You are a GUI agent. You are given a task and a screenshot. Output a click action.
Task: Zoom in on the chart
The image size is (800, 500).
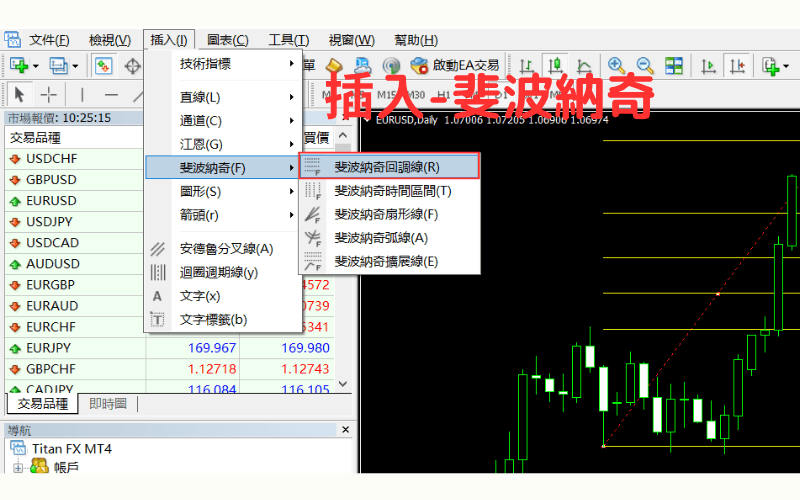[616, 66]
